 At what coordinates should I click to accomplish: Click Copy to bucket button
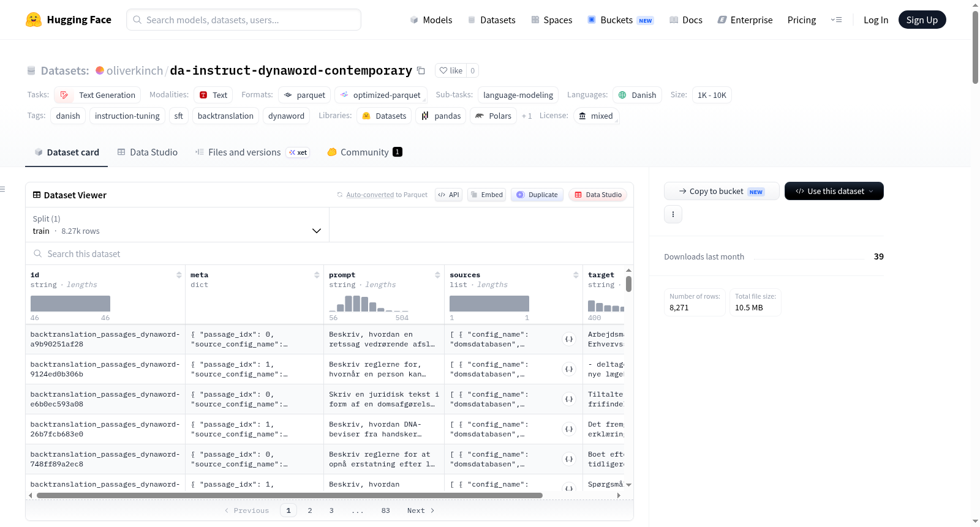click(x=722, y=191)
